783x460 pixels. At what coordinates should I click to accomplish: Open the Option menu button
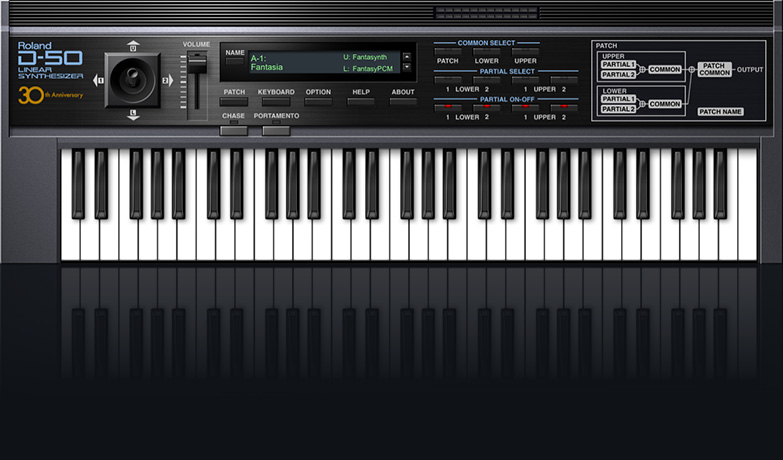pos(318,101)
